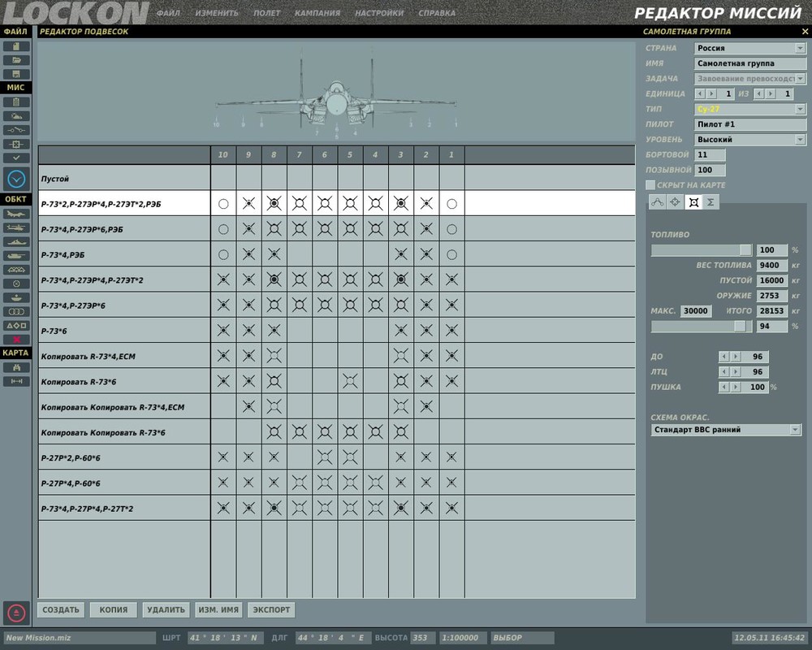The width and height of the screenshot is (812, 650).
Task: Open the КАМПАНИЯ menu
Action: [x=317, y=13]
